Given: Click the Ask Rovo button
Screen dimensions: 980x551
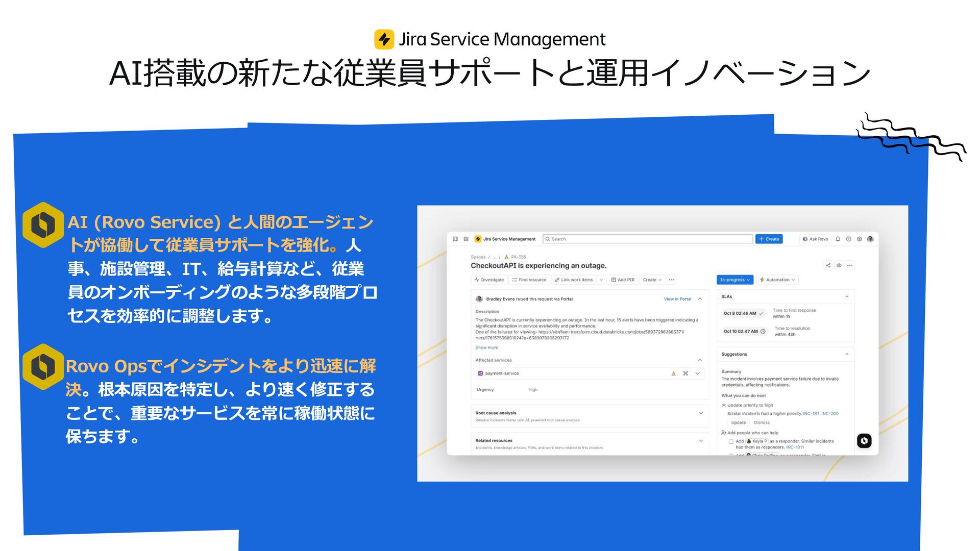Looking at the screenshot, I should 815,239.
